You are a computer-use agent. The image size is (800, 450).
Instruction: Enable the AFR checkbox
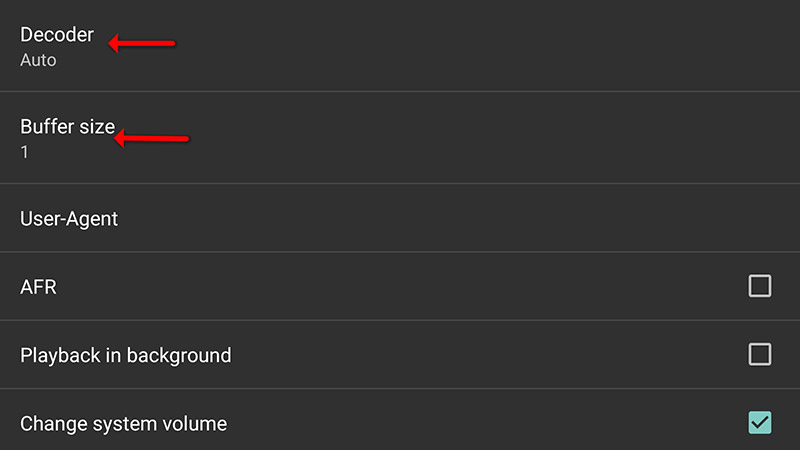pos(760,286)
